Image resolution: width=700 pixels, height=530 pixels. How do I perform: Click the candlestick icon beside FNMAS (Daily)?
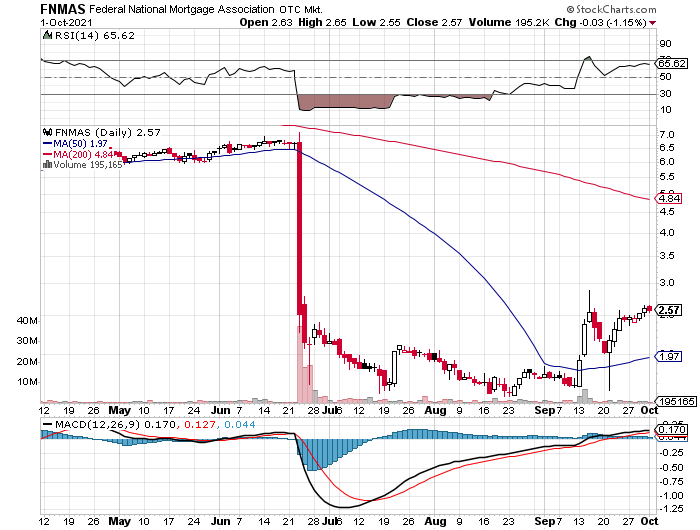pos(47,132)
